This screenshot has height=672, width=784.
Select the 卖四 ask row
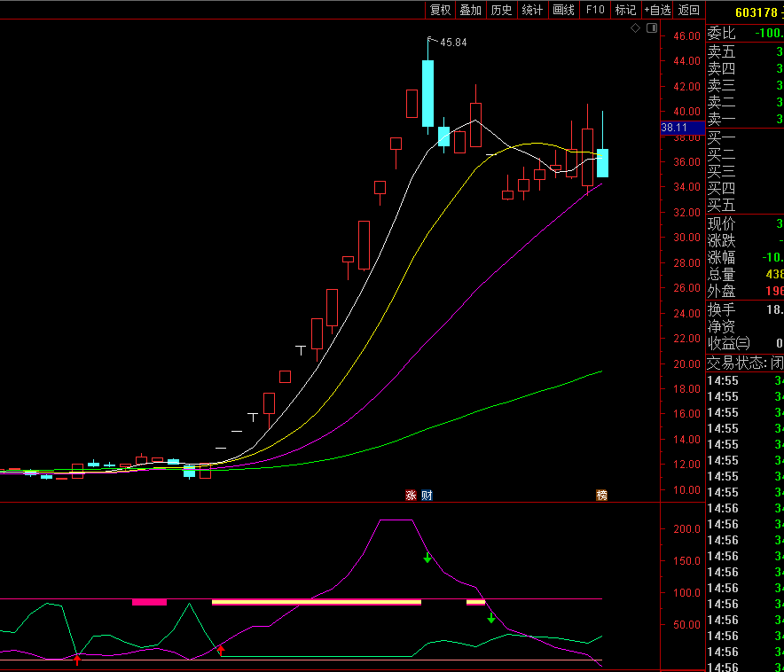744,68
